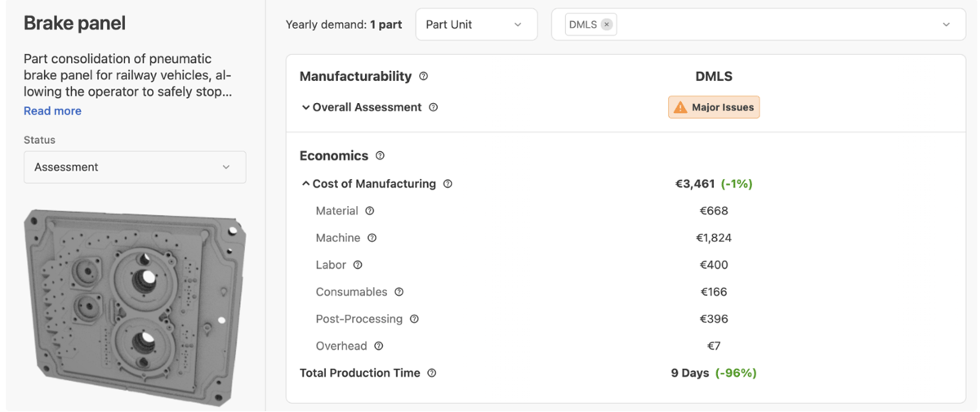Image resolution: width=980 pixels, height=412 pixels.
Task: Click help icon next to Material
Action: pyautogui.click(x=370, y=211)
